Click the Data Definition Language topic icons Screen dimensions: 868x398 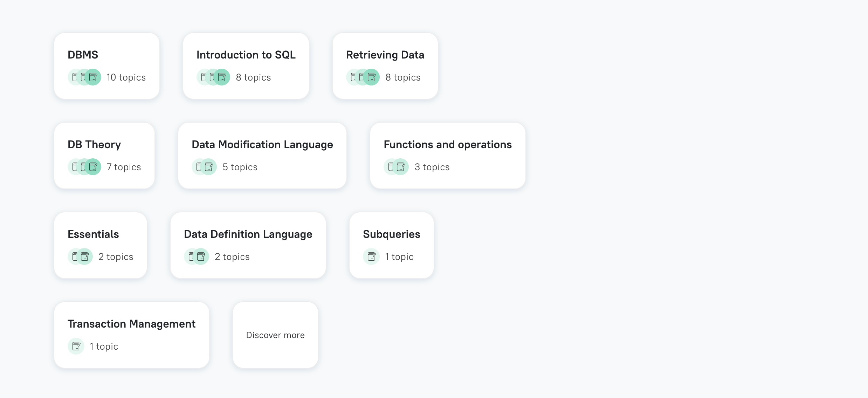[x=197, y=256]
